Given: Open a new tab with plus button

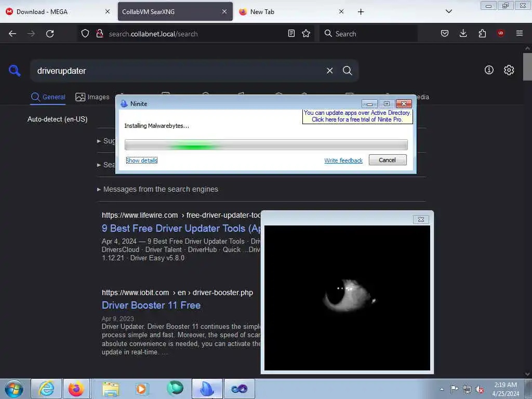Looking at the screenshot, I should point(361,12).
